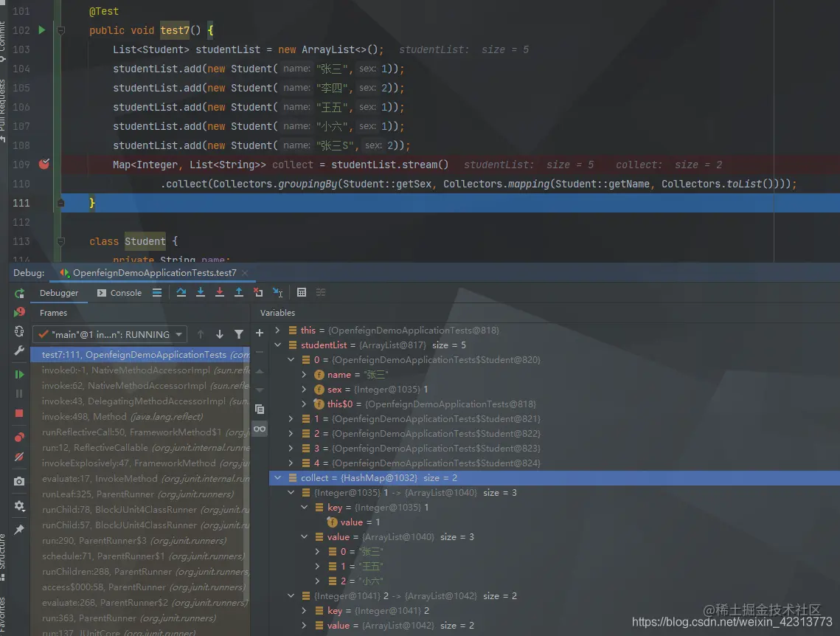The width and height of the screenshot is (840, 636).
Task: Expand studentList element 1 Student@821
Action: pos(291,418)
